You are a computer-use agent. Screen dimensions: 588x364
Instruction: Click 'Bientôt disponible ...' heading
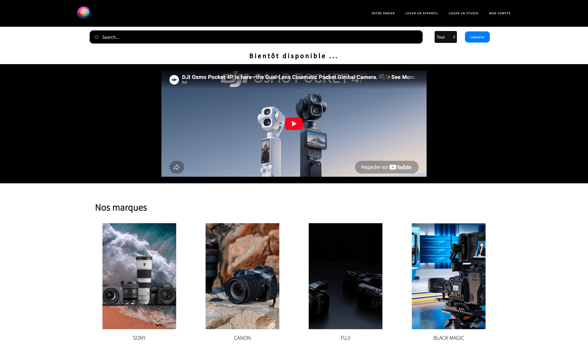pos(294,56)
